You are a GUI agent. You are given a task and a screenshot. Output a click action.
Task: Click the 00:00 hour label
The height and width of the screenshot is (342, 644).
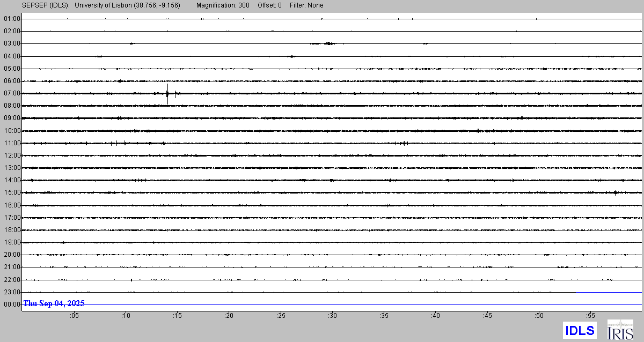coord(11,304)
